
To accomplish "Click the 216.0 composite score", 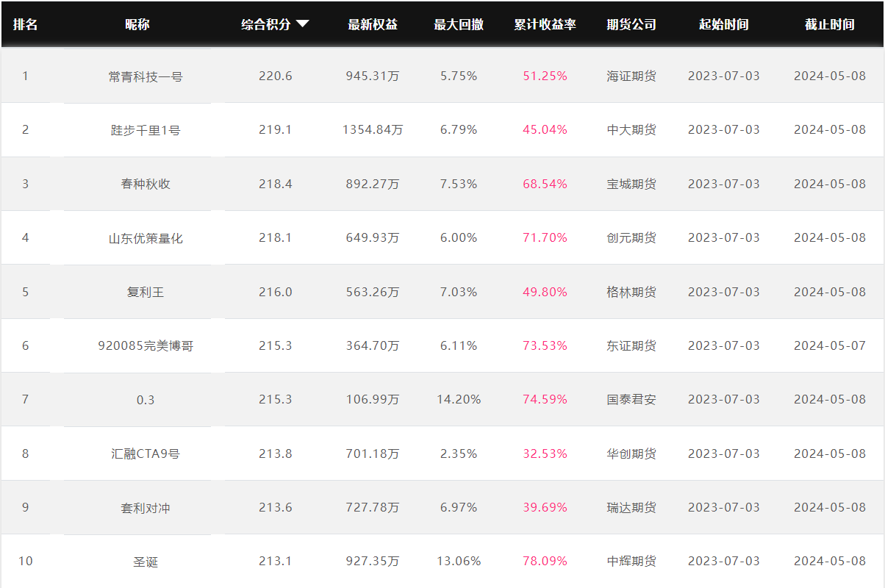I will click(x=276, y=292).
